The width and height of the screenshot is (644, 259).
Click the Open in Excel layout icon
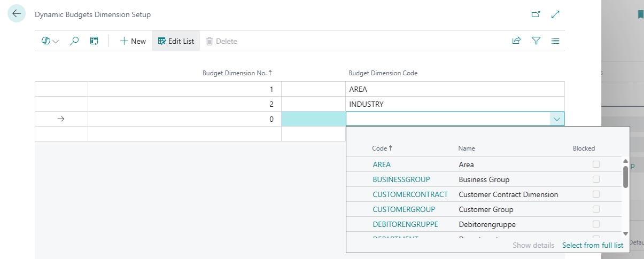94,41
